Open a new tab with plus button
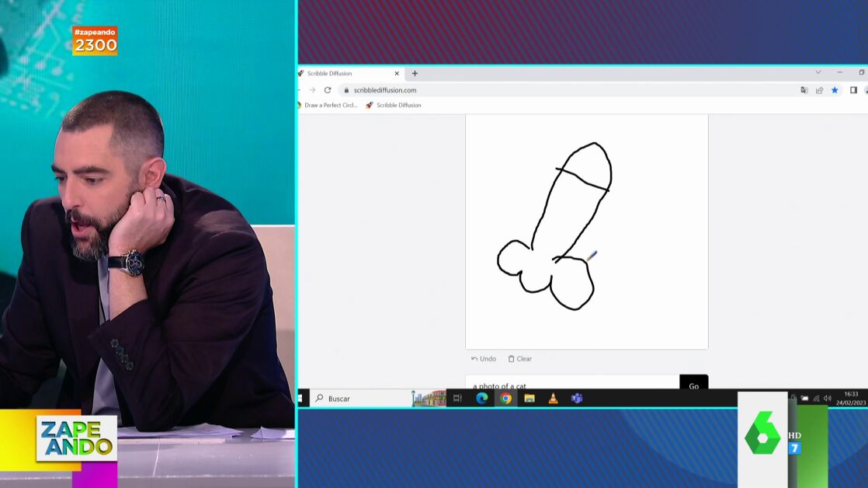 click(x=415, y=74)
